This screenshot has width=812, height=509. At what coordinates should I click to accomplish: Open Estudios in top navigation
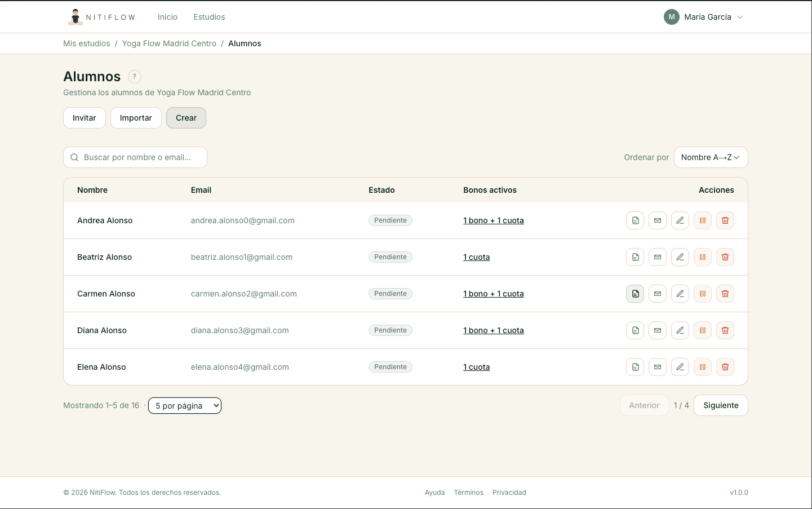click(x=209, y=17)
